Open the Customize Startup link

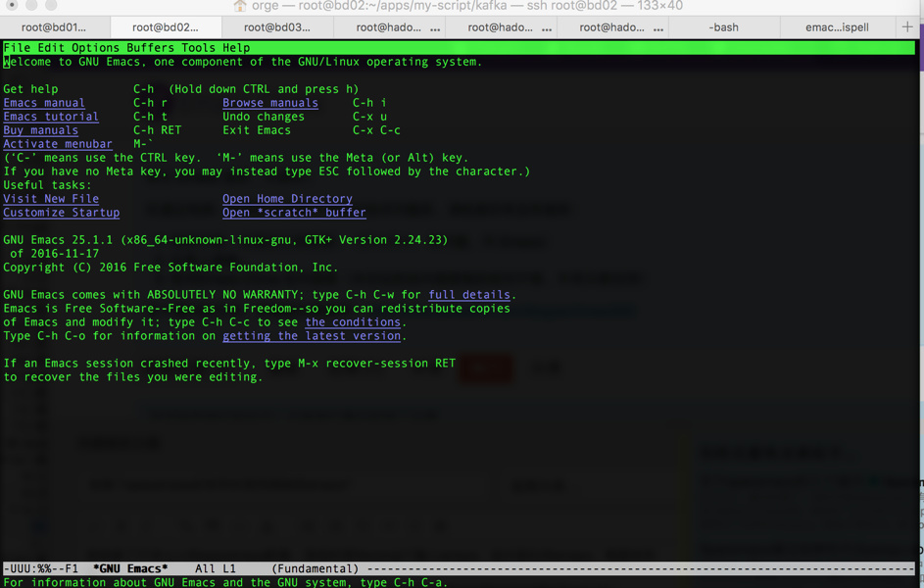click(x=62, y=212)
